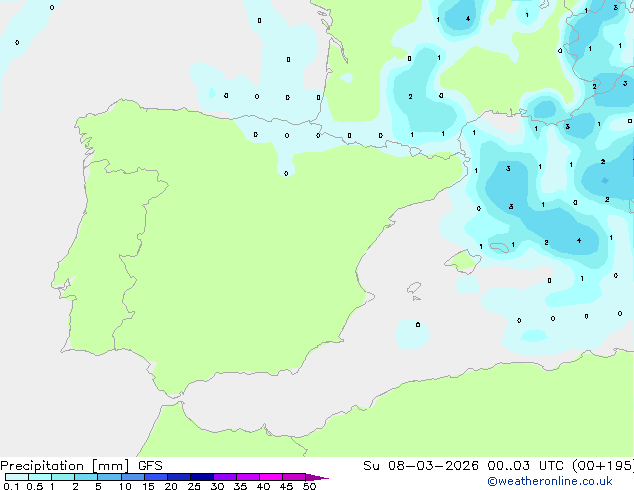
Task: Click the Mallorca island outline
Action: 463,262
